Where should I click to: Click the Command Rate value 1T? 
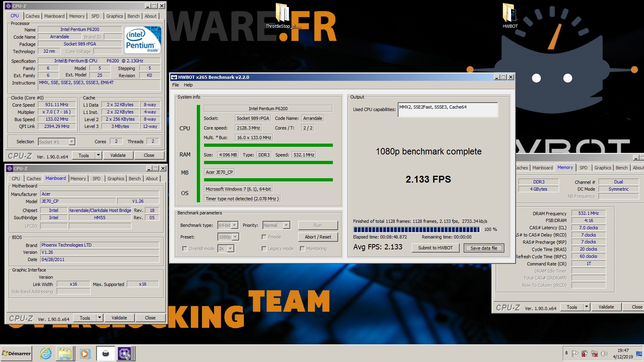588,263
